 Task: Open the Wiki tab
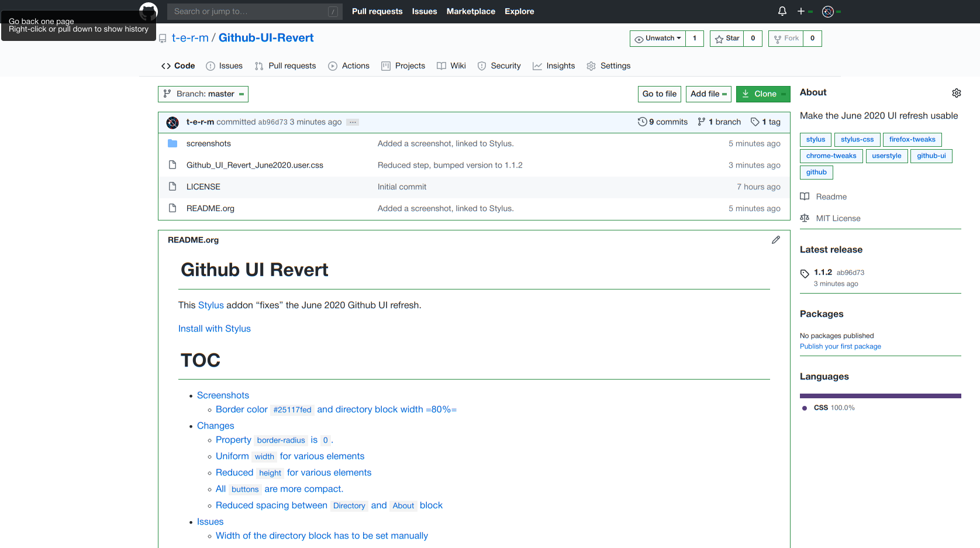451,66
